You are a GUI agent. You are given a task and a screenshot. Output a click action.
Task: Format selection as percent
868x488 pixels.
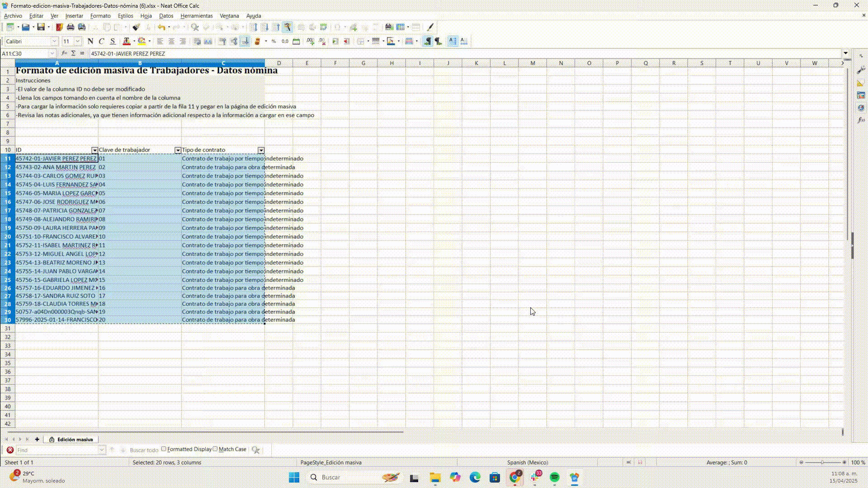274,41
